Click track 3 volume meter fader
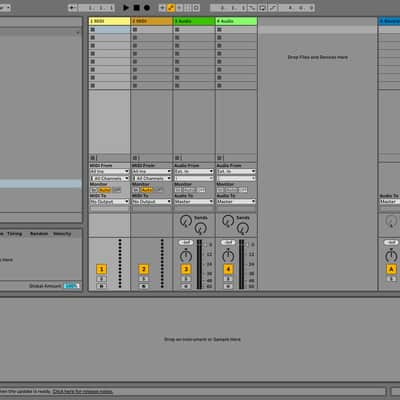Screen dimensions: 400x400 click(199, 264)
